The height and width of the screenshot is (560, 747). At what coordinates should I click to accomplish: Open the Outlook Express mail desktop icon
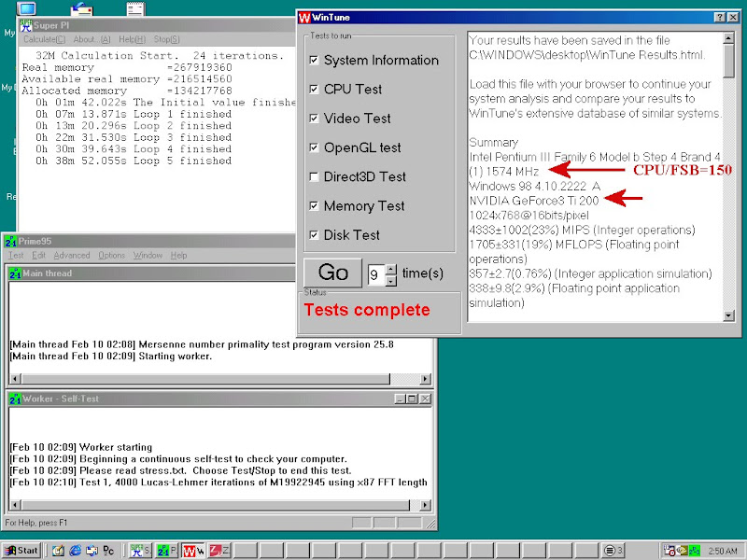tap(81, 8)
